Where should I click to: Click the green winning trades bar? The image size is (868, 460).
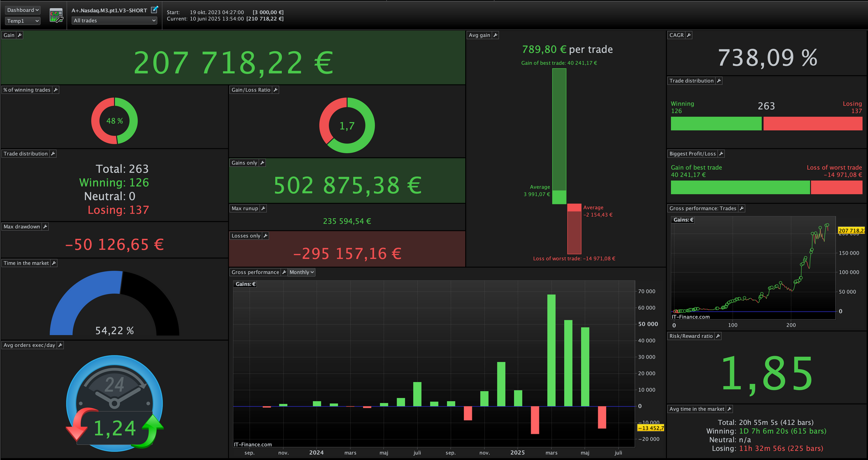[716, 124]
